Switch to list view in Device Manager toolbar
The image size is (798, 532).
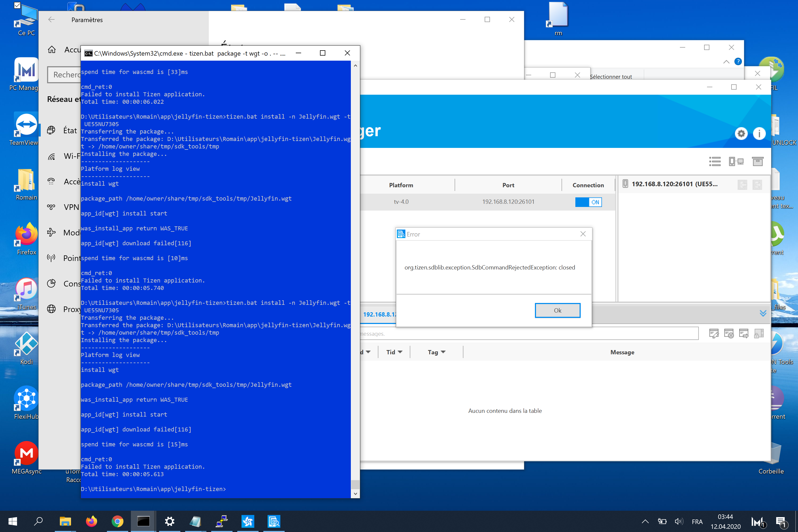pyautogui.click(x=716, y=161)
